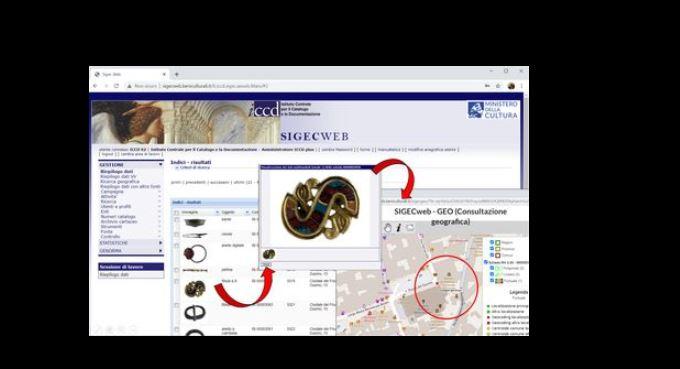Open Numeri catalogo in the sidebar menu
This screenshot has height=369, width=680.
(x=118, y=216)
